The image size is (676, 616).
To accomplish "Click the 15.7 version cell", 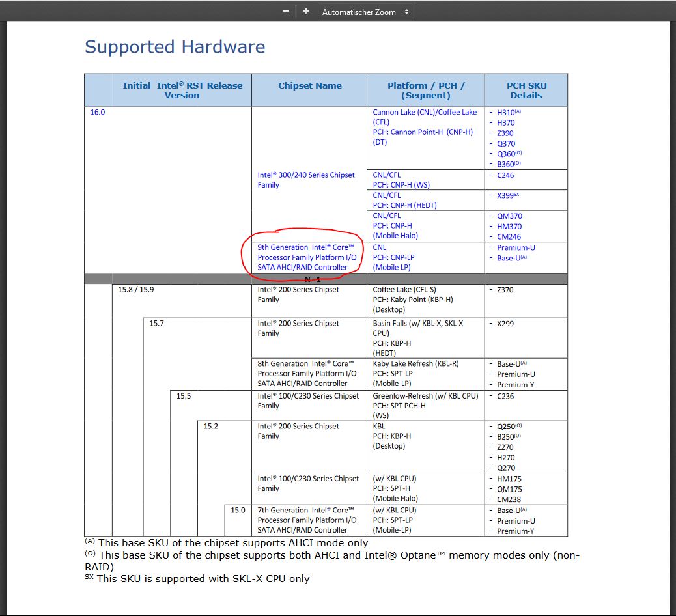I will click(x=156, y=324).
